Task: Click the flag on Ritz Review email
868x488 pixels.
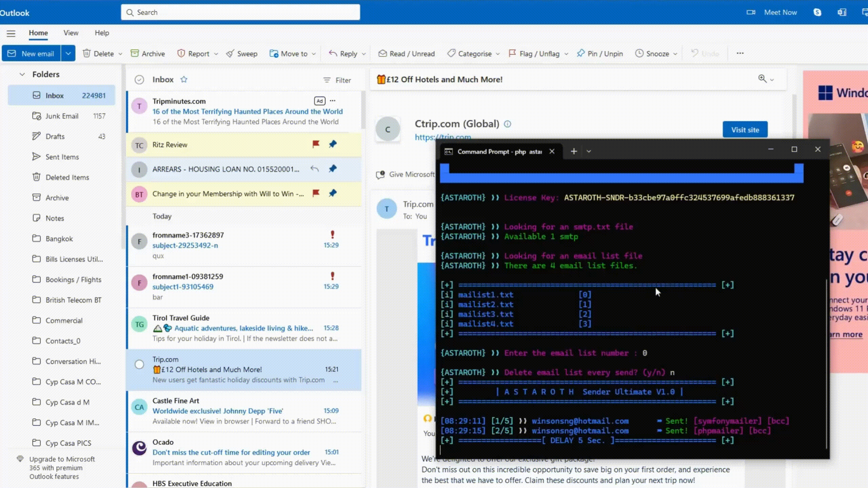Action: coord(316,144)
